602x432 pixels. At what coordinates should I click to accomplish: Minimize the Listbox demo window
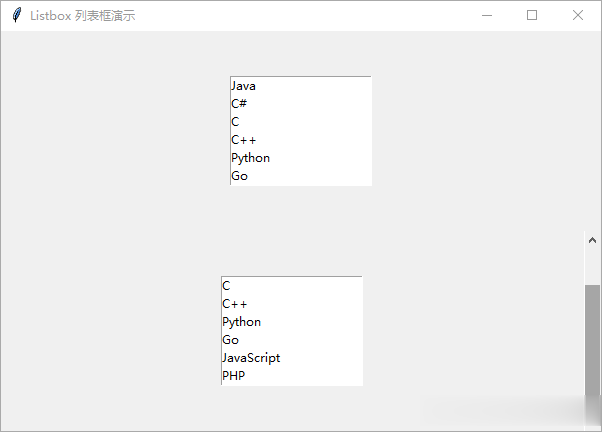(x=487, y=15)
